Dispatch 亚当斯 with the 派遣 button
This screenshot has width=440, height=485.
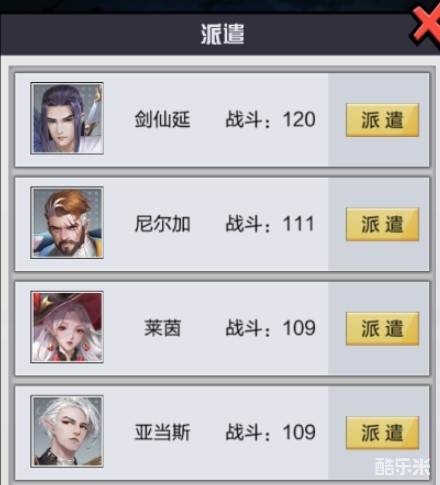[382, 433]
